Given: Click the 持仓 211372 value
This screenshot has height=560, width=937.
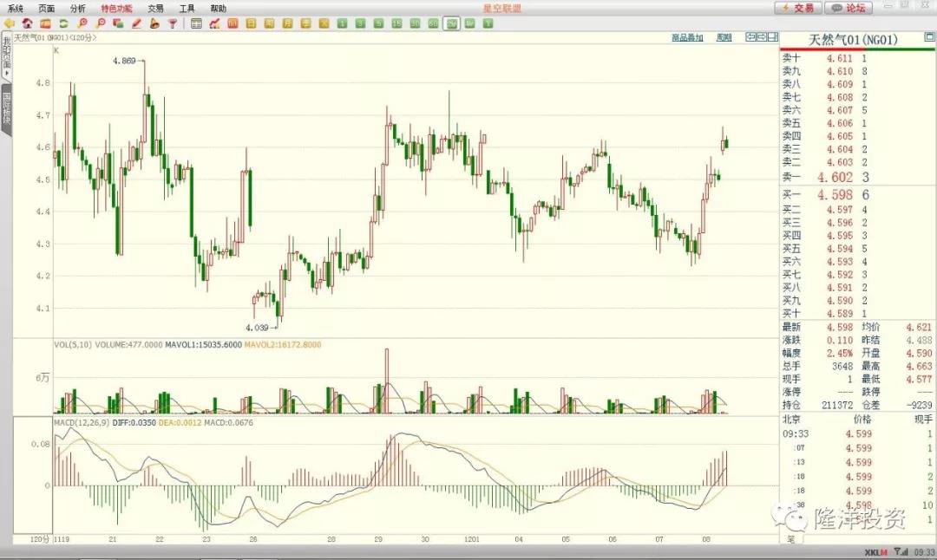Looking at the screenshot, I should click(836, 406).
